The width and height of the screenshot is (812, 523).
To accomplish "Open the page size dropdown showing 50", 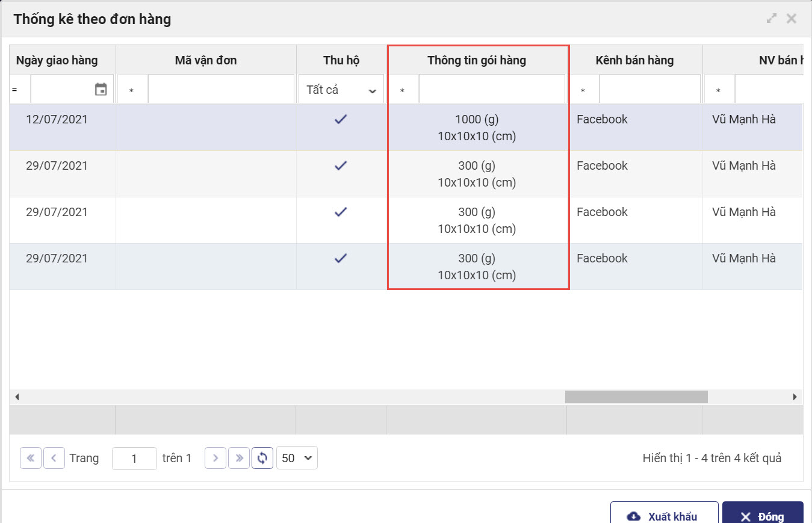I will (x=297, y=458).
